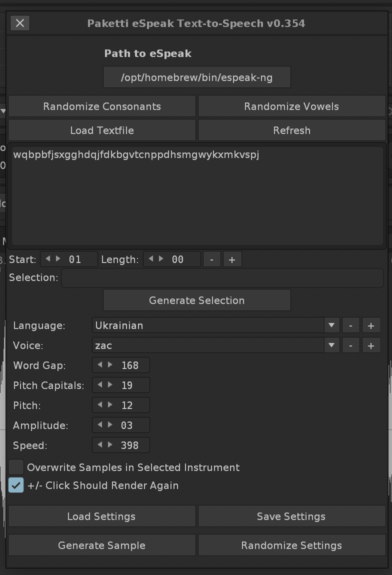This screenshot has height=575, width=392.
Task: Decrease selection length with minus button
Action: [x=212, y=259]
